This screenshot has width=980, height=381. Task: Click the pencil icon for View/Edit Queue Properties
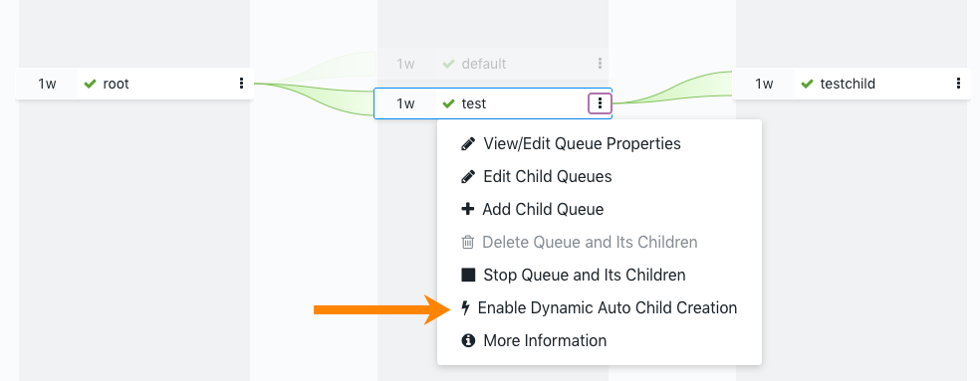467,143
